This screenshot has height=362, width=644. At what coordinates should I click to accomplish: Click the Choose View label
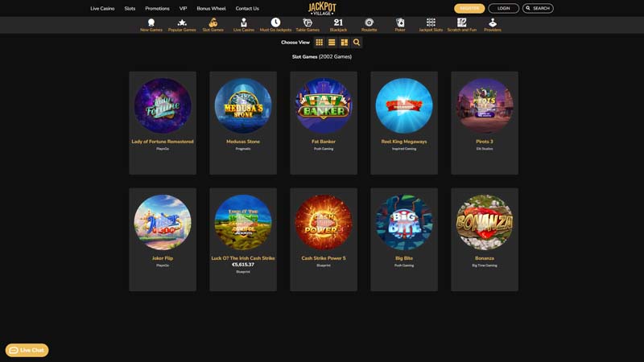click(x=295, y=43)
